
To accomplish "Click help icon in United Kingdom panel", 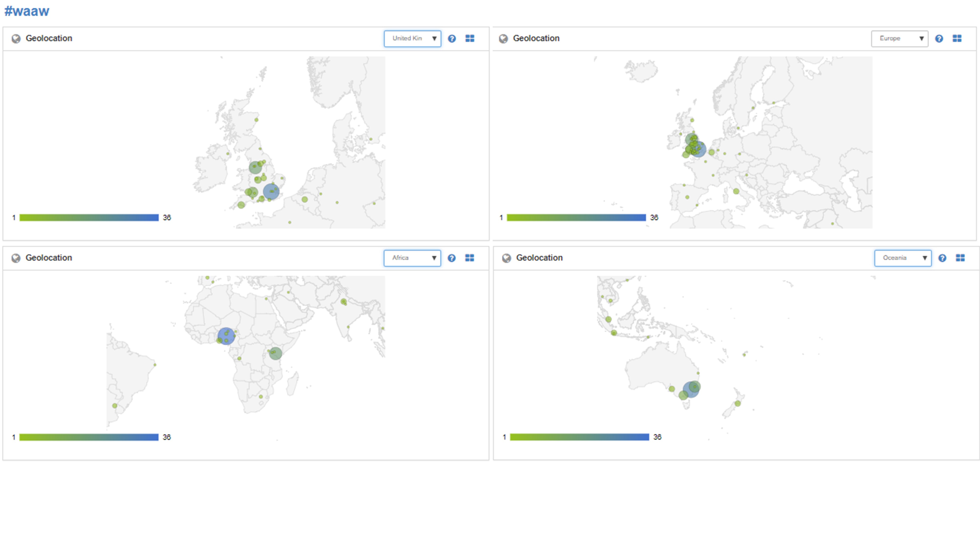I will click(452, 38).
